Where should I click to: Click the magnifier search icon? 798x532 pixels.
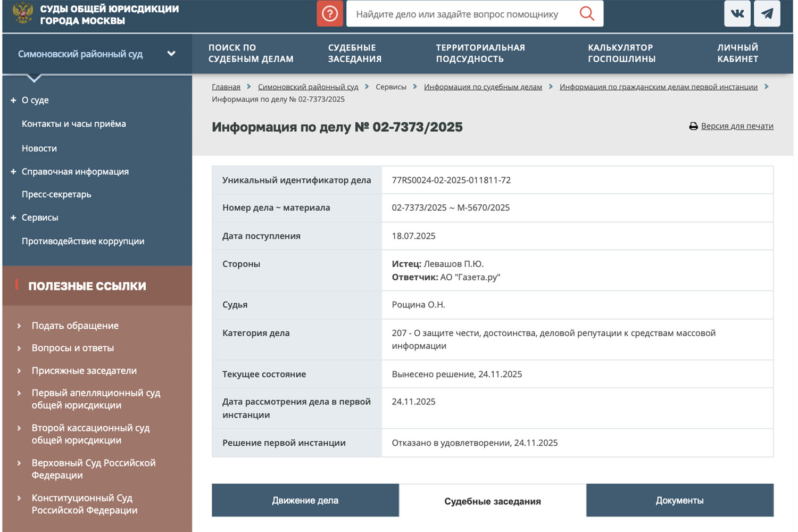[586, 14]
